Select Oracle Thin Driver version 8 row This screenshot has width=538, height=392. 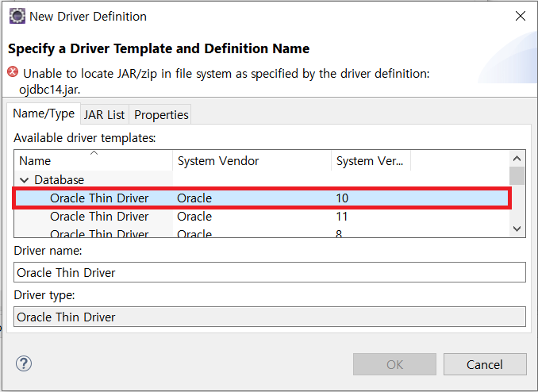pyautogui.click(x=262, y=233)
